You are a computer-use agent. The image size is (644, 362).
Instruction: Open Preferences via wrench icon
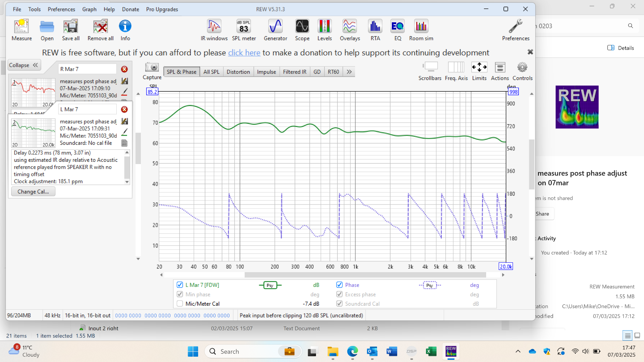516,30
